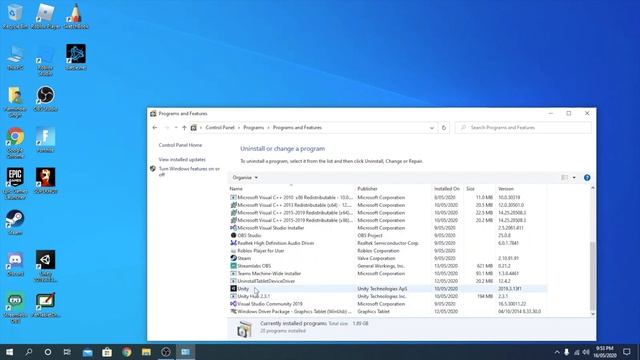Select Microsoft Visual Studio Installer row
This screenshot has width=640, height=360.
coord(388,228)
